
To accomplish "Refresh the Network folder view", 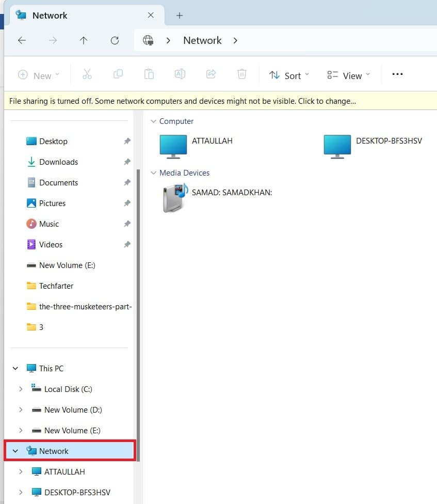I will click(x=115, y=40).
